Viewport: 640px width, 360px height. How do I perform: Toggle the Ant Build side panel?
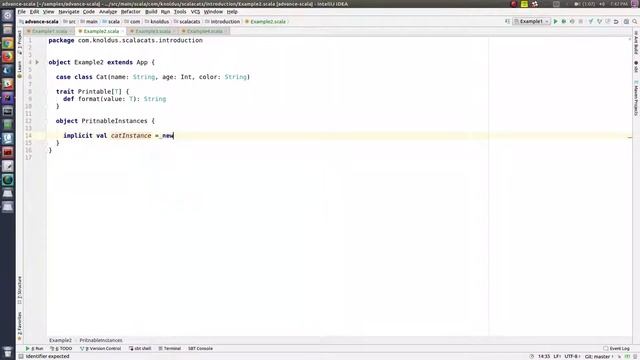636,42
